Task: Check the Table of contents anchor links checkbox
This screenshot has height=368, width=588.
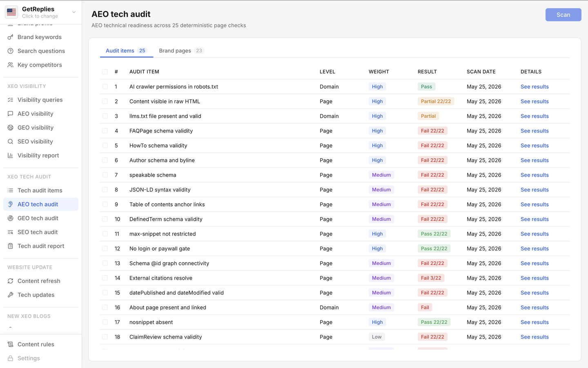Action: [x=105, y=204]
